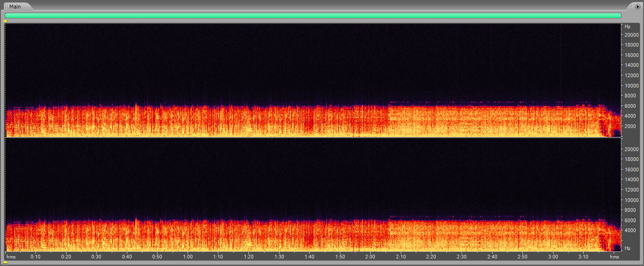The width and height of the screenshot is (644, 266).
Task: Click the 0:30 mark on the time ruler
Action: pos(96,257)
